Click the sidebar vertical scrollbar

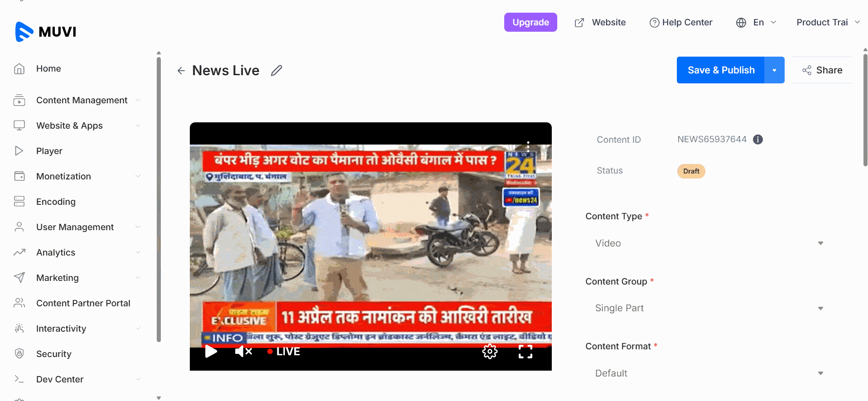159,199
